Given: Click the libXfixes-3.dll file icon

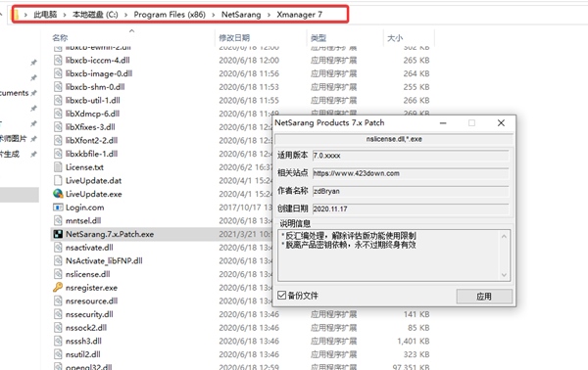Looking at the screenshot, I should 58,127.
